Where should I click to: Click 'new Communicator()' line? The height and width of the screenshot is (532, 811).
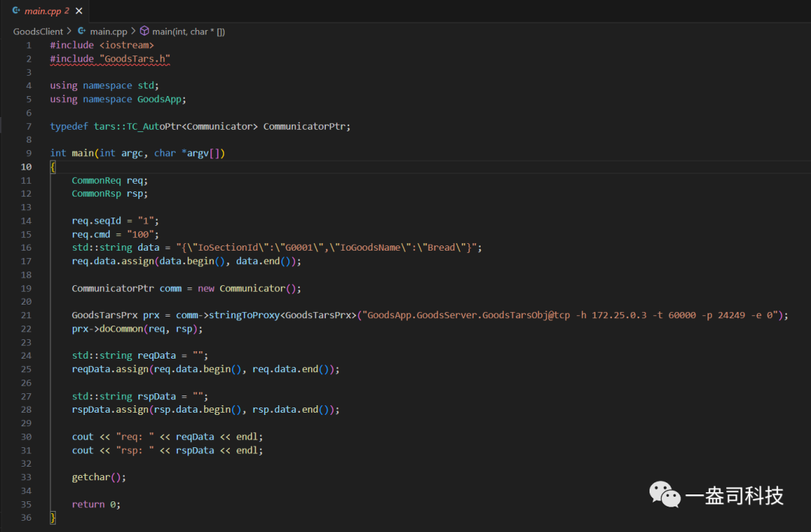pos(186,288)
